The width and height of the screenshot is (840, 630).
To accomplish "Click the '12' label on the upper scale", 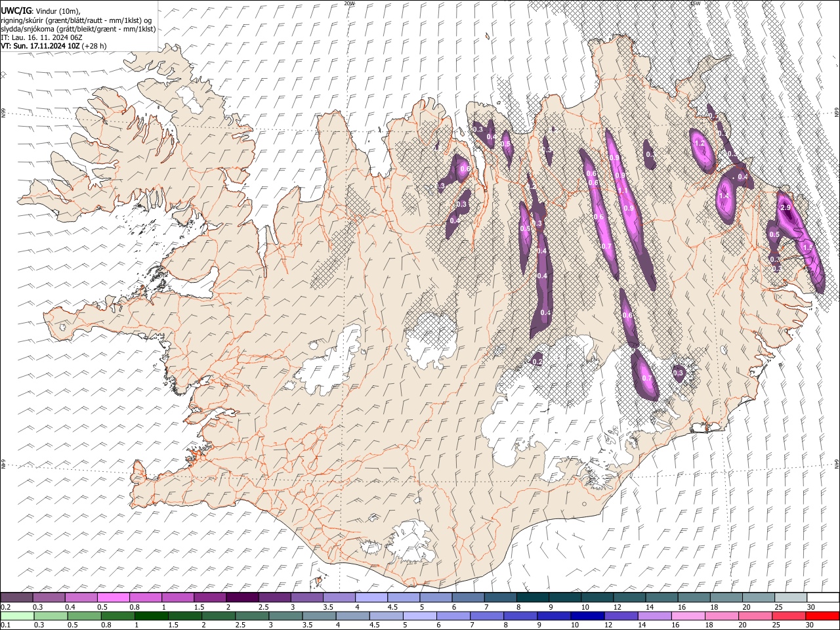I will (x=617, y=607).
